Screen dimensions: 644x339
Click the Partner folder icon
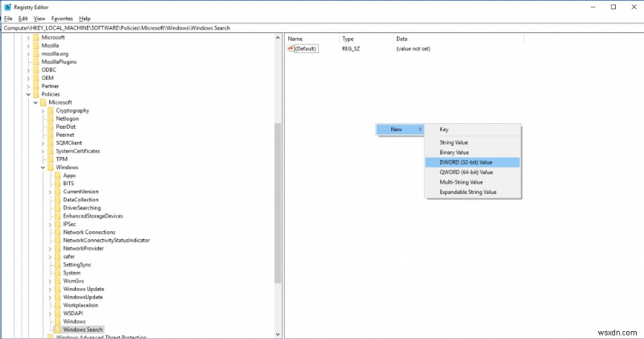pos(35,86)
